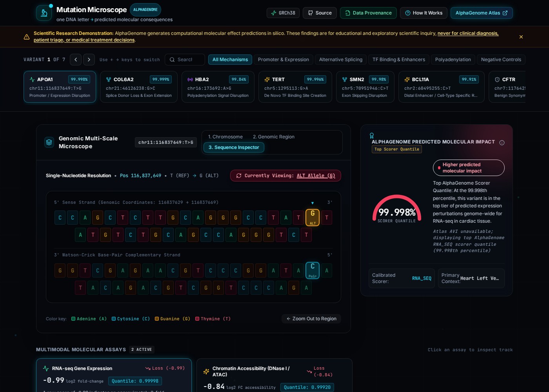Filter by Promoter & Expression

tap(284, 60)
